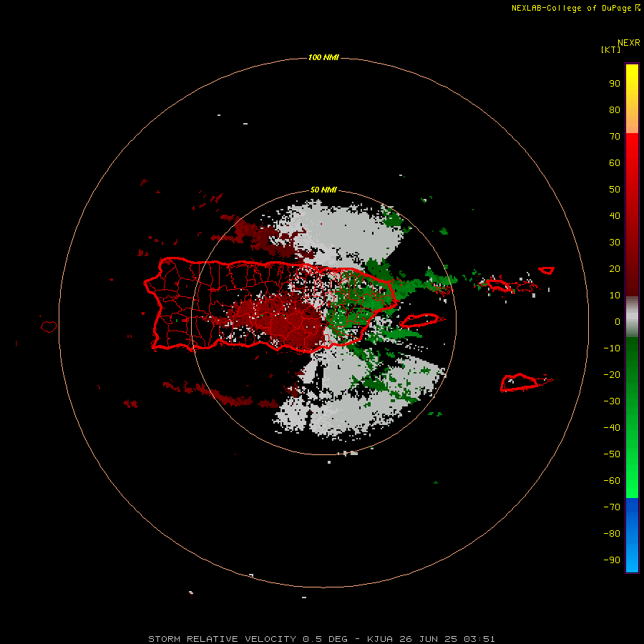Click the [KT] units label
Screen dimensions: 644x644
click(610, 49)
